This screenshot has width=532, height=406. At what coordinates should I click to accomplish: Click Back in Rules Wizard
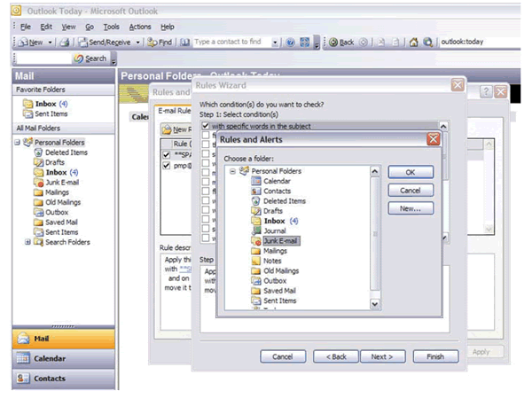coord(336,357)
